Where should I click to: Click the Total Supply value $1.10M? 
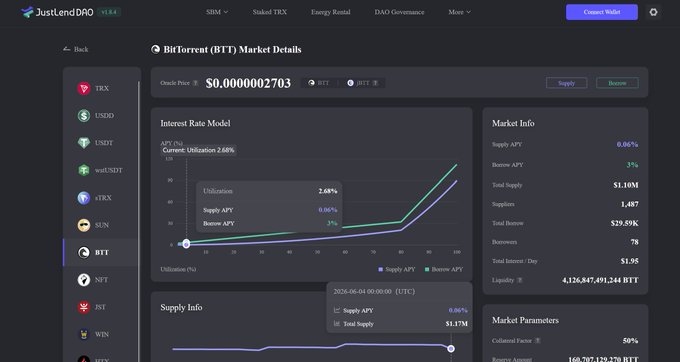[x=626, y=185]
